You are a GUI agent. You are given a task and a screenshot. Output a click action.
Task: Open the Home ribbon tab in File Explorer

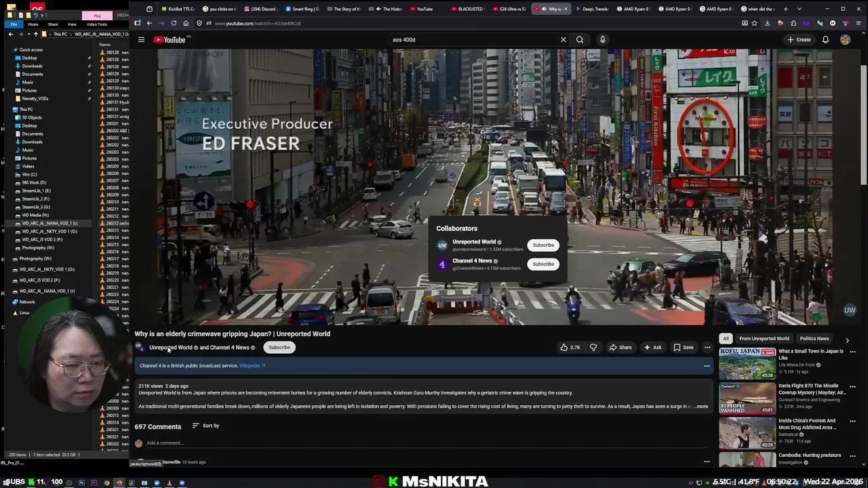point(33,24)
